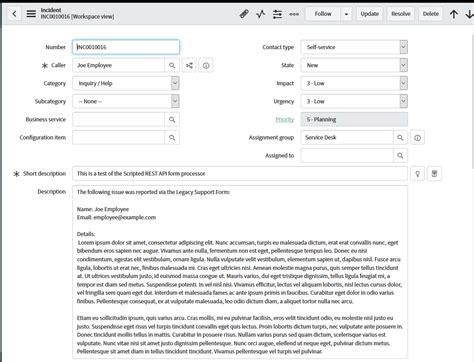Viewport: 474px width, 362px height.
Task: Open Business service lookup search icon
Action: [172, 119]
